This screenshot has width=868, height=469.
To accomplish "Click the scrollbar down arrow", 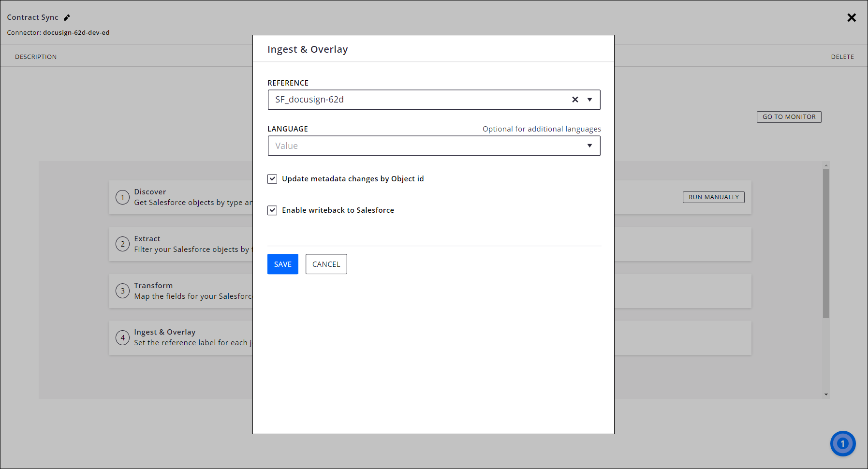I will click(826, 395).
